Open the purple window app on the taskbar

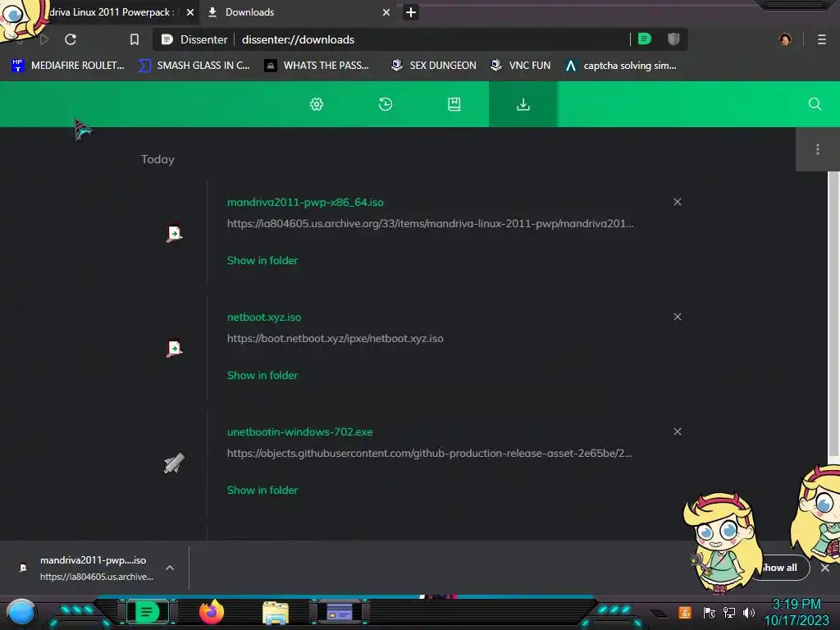(339, 612)
